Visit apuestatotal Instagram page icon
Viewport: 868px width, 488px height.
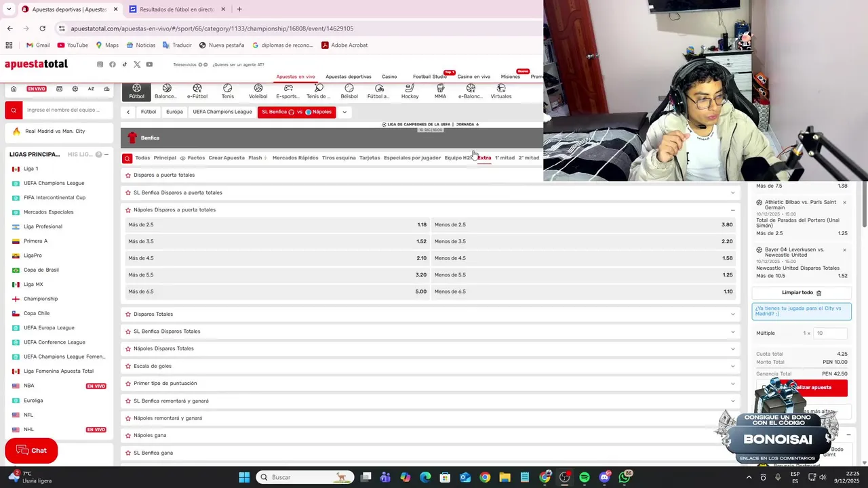pyautogui.click(x=100, y=64)
